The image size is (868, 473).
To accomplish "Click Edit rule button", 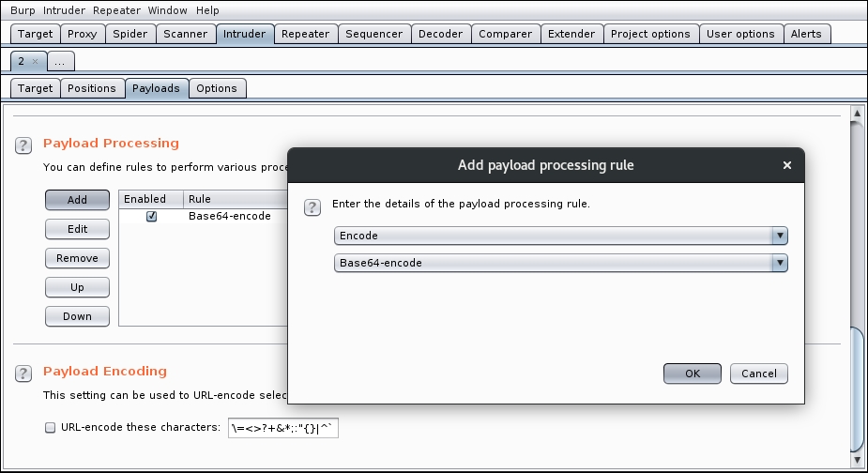I will [78, 229].
